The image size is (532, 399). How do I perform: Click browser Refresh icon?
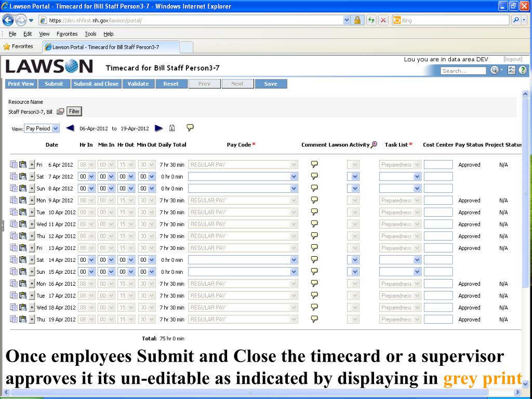click(x=371, y=20)
